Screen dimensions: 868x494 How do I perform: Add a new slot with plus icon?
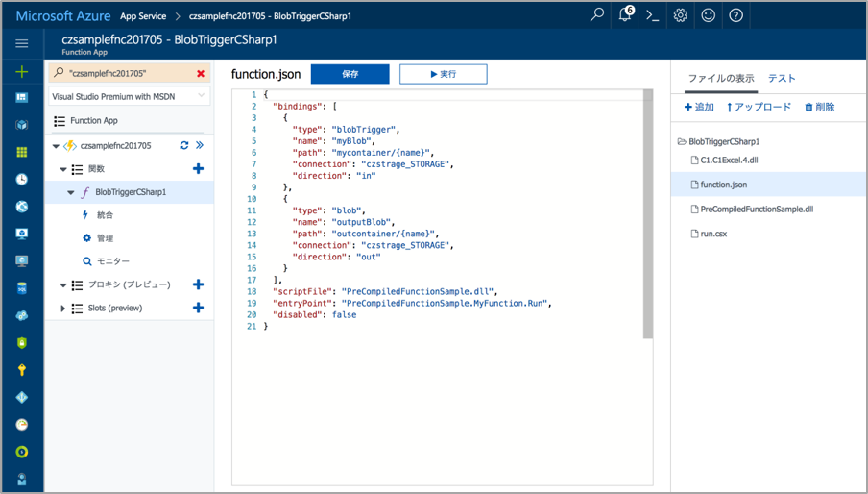[x=198, y=308]
